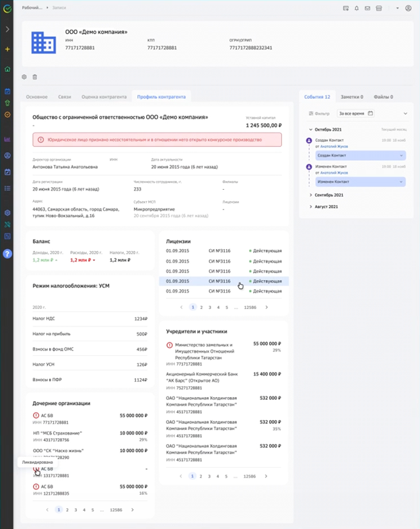Click the notifications bell in top bar
Screen dimensions: 420x529
(x=357, y=8)
